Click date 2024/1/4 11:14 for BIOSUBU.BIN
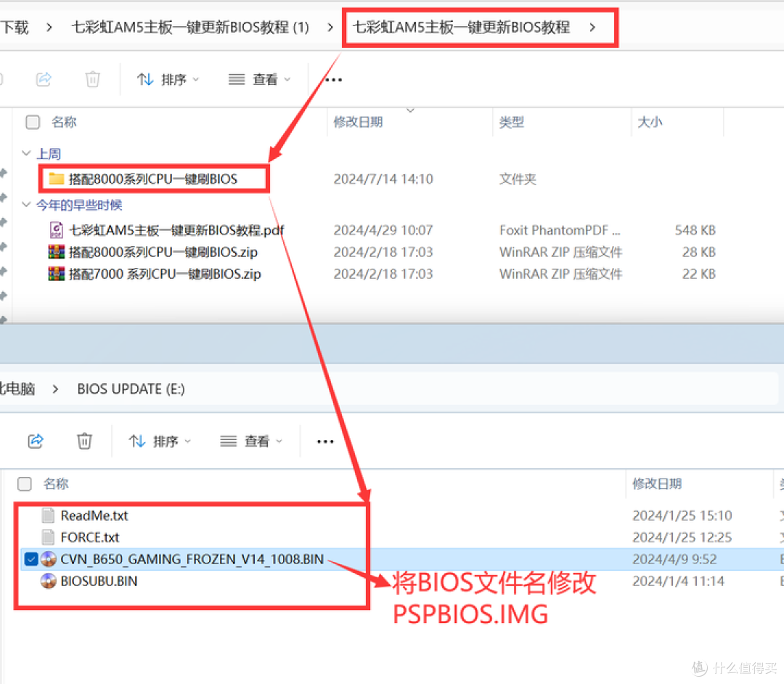This screenshot has height=684, width=784. click(x=678, y=581)
